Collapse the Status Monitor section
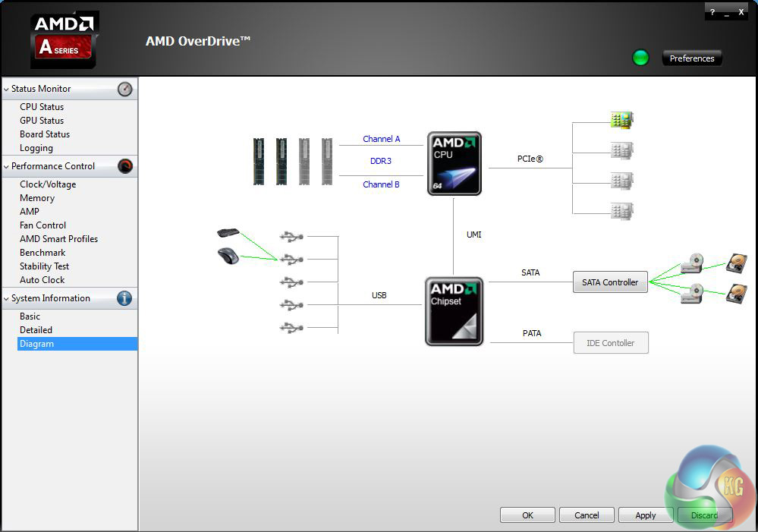This screenshot has width=758, height=532. pyautogui.click(x=7, y=89)
